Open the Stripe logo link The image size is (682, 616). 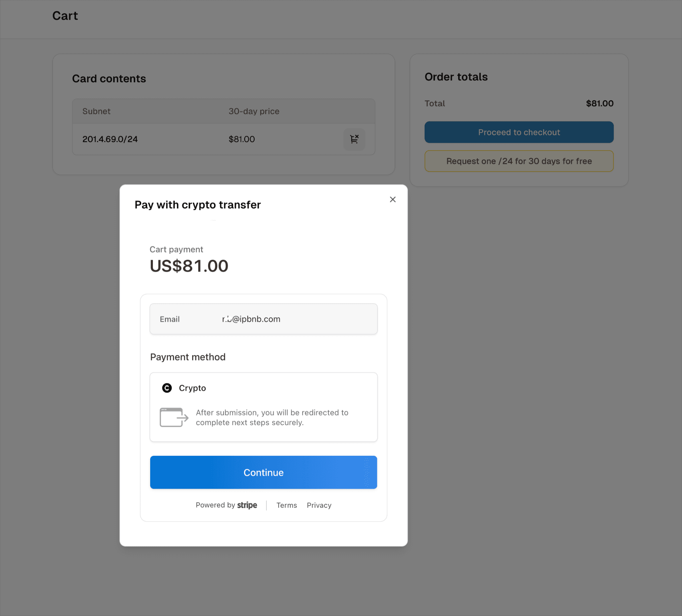point(247,505)
